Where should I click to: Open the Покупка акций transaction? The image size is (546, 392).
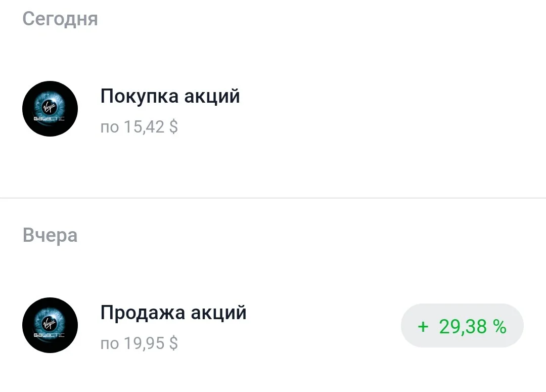point(273,109)
